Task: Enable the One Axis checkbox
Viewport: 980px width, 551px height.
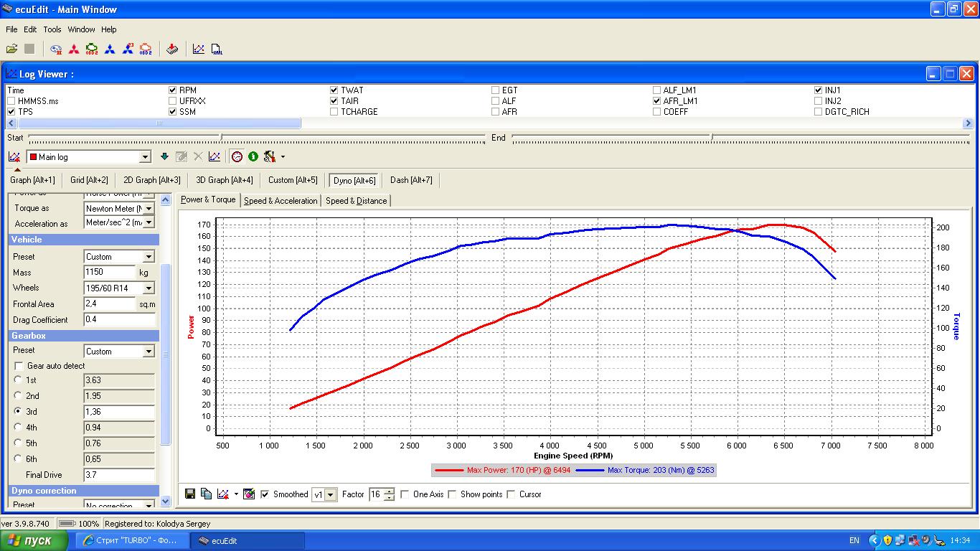Action: click(x=405, y=494)
